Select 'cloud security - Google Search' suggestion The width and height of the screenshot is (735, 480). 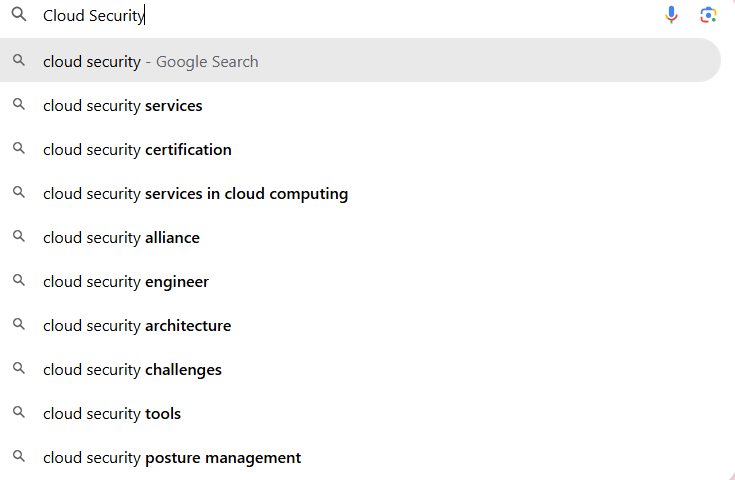pyautogui.click(x=360, y=60)
